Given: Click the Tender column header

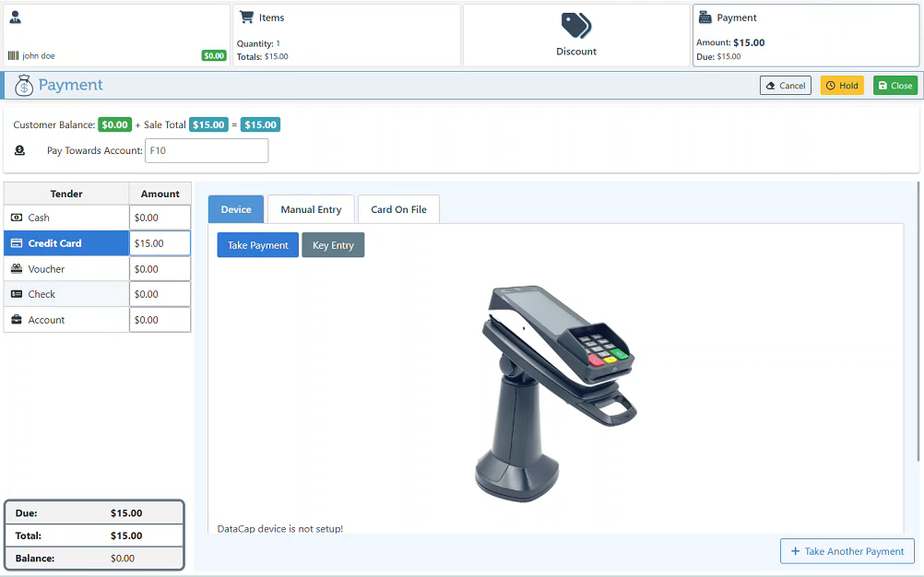Looking at the screenshot, I should tap(66, 194).
